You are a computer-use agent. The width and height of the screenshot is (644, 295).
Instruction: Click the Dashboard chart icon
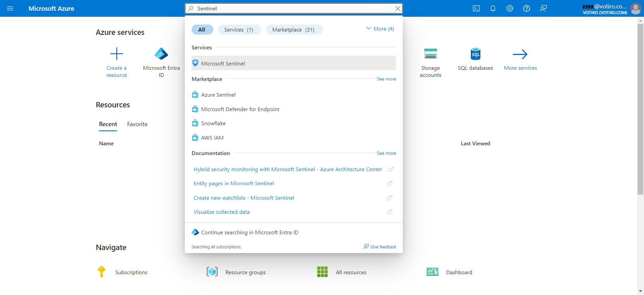click(433, 272)
